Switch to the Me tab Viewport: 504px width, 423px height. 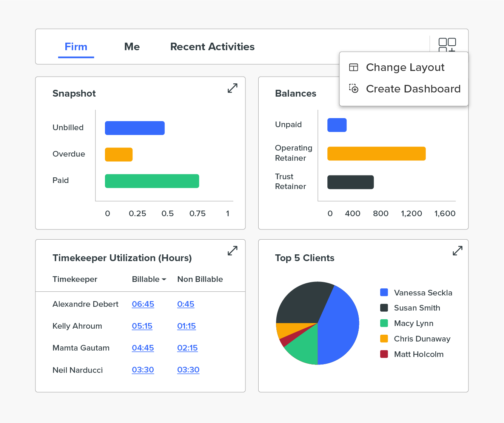pos(132,47)
